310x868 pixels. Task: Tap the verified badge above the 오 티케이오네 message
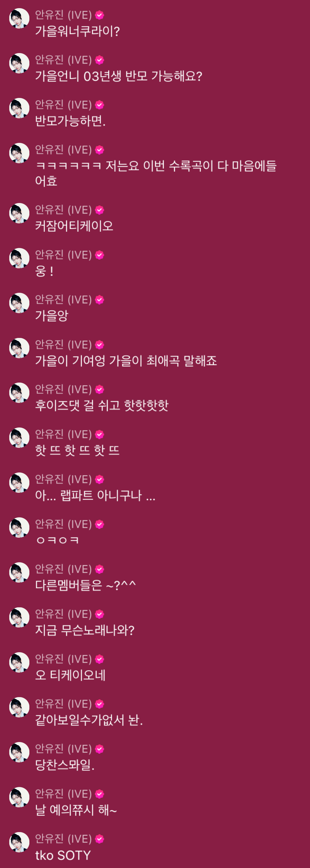pos(100,659)
